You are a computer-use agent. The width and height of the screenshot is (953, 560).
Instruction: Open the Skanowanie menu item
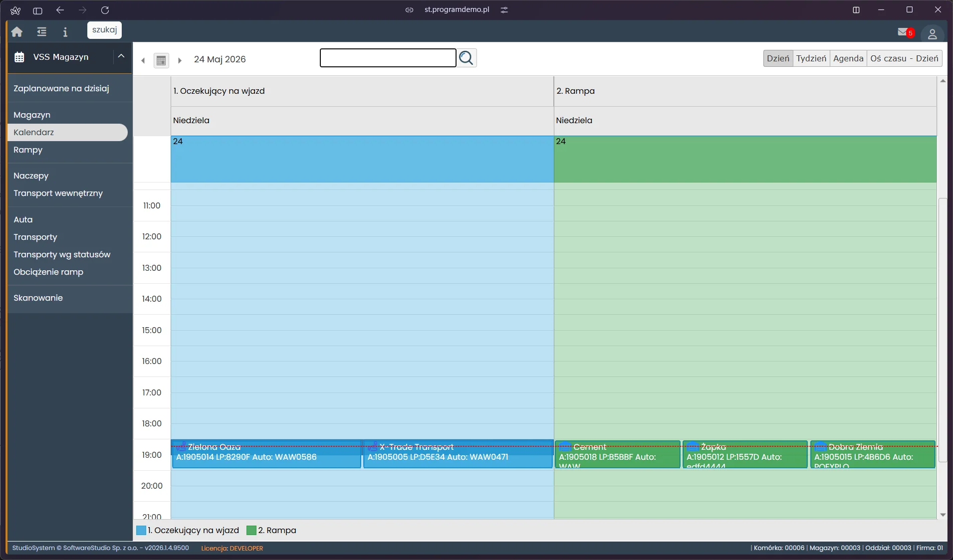coord(38,298)
